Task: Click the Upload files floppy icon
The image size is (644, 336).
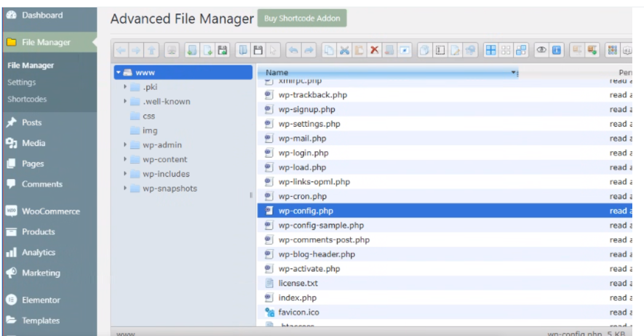Action: (x=223, y=50)
